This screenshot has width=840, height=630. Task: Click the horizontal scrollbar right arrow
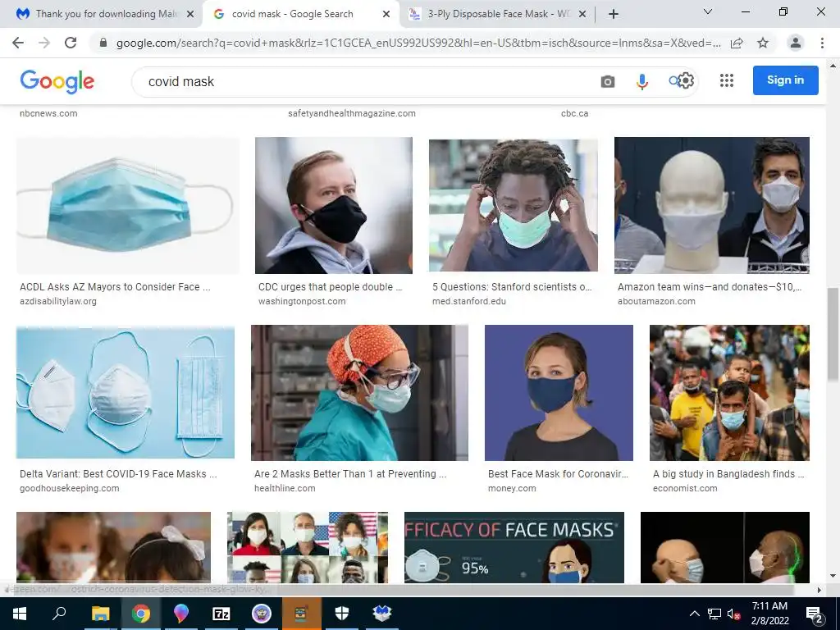(819, 590)
